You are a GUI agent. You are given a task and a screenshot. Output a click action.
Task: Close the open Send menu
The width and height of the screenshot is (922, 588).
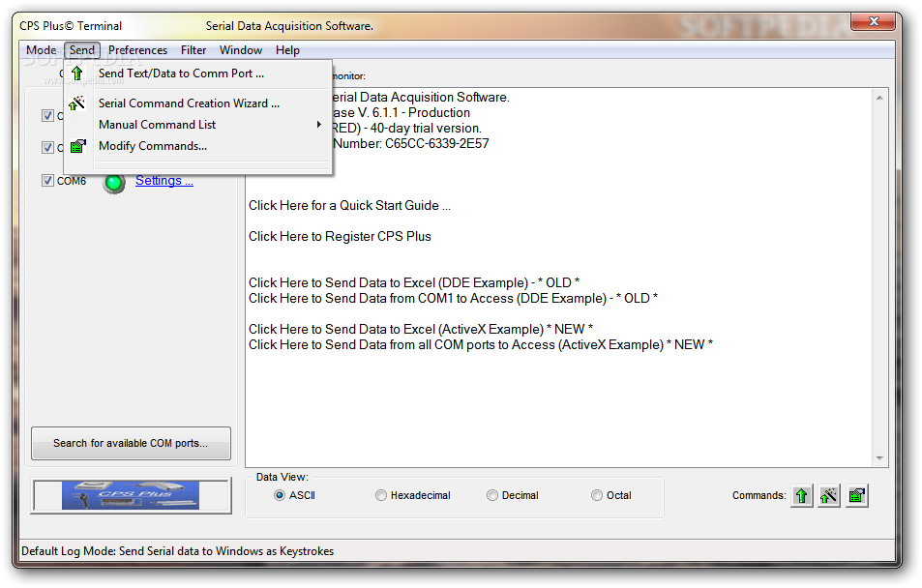click(81, 50)
